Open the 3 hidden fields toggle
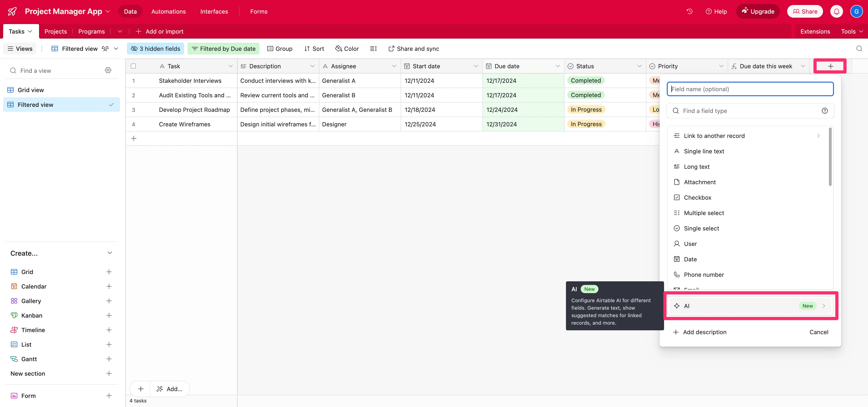868x407 pixels. coord(155,49)
